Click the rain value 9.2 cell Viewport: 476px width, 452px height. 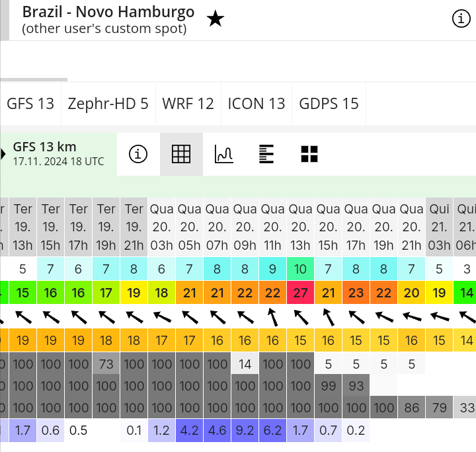click(245, 430)
